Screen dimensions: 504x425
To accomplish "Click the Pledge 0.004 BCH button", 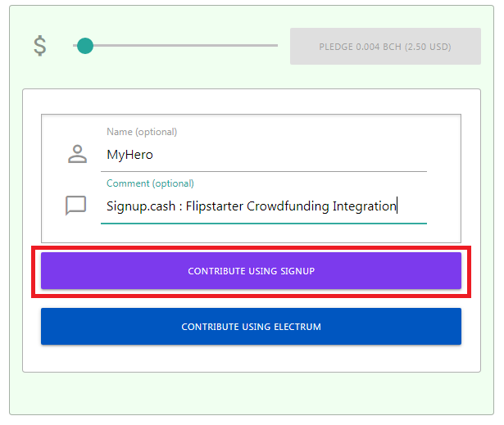I will [385, 46].
